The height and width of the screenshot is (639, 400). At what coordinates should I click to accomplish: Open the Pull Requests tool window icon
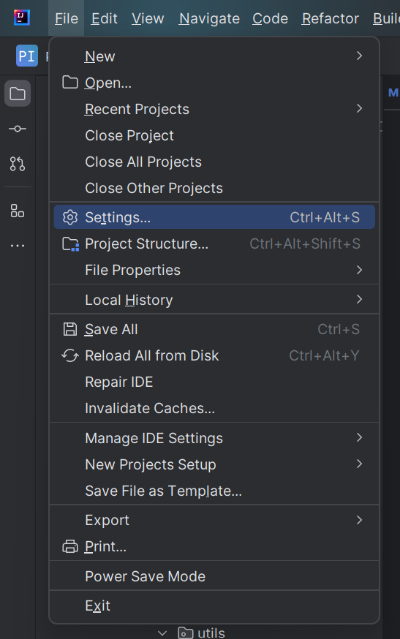[18, 164]
